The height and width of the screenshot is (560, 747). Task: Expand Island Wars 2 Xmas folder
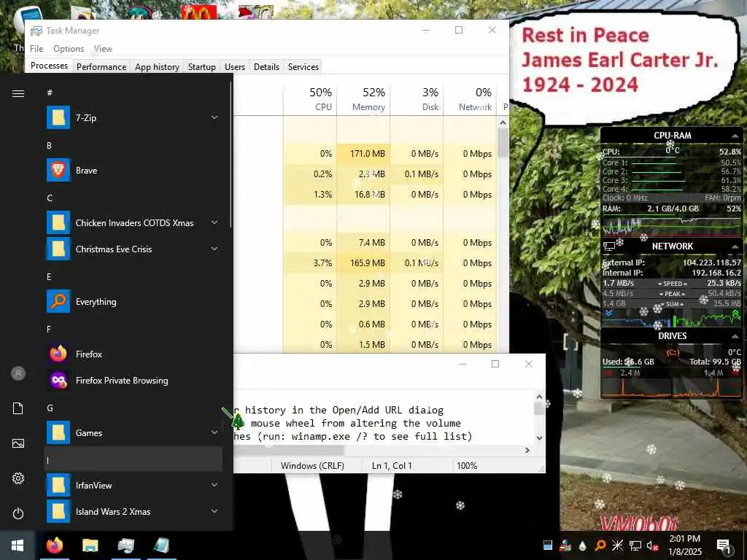pyautogui.click(x=214, y=511)
